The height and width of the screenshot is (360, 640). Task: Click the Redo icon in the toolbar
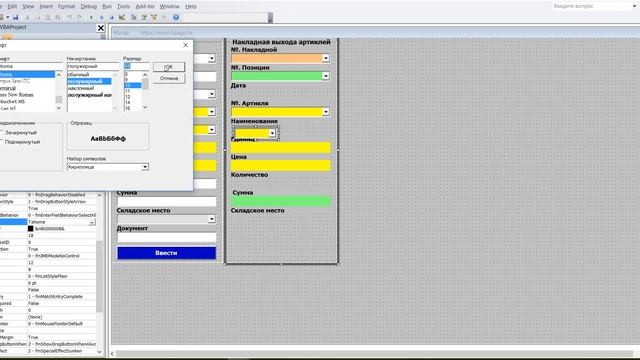tap(80, 18)
